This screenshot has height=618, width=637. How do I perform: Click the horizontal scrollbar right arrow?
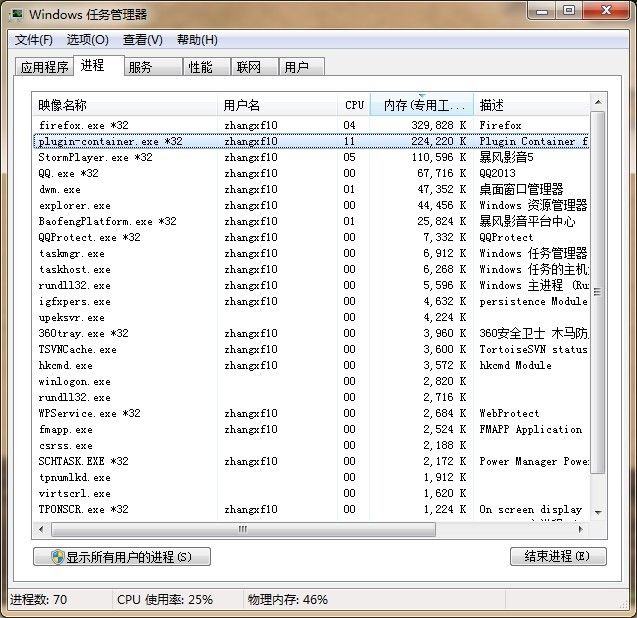pyautogui.click(x=581, y=529)
